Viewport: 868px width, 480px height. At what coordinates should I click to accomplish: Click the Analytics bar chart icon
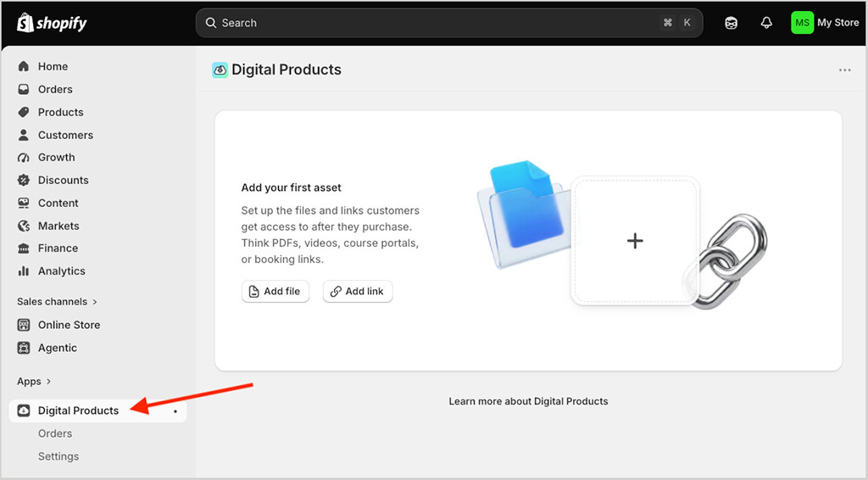(23, 271)
